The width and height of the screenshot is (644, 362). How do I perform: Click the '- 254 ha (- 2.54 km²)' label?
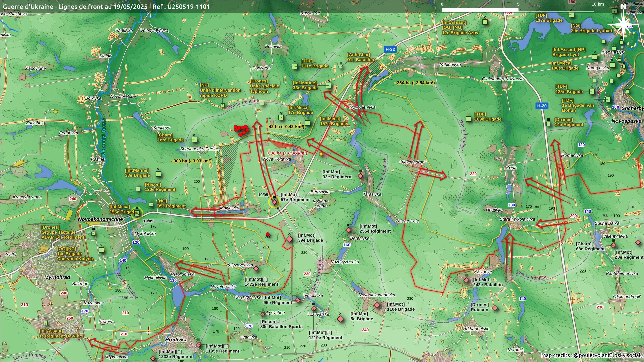point(415,83)
